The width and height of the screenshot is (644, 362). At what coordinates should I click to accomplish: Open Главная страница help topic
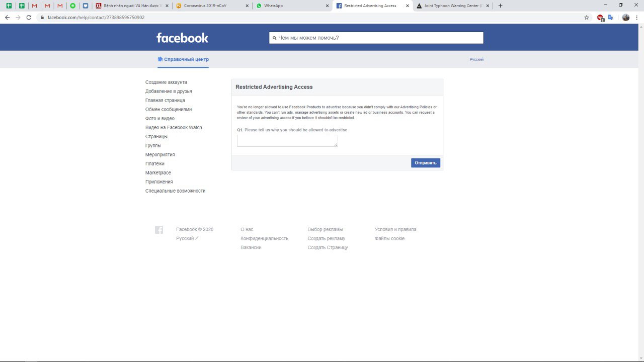pos(165,100)
